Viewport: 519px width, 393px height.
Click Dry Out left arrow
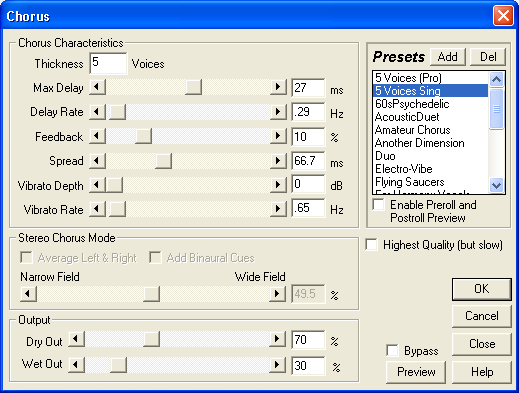pyautogui.click(x=77, y=339)
